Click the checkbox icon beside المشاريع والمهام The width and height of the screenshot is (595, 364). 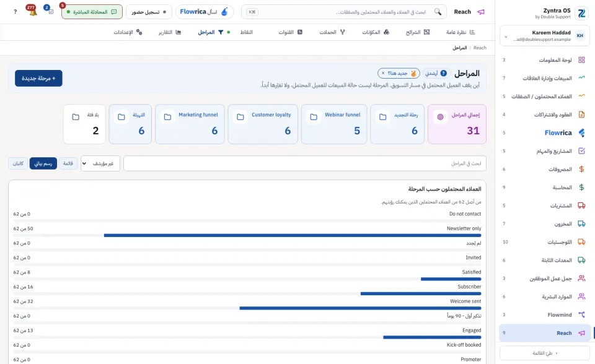tap(581, 151)
